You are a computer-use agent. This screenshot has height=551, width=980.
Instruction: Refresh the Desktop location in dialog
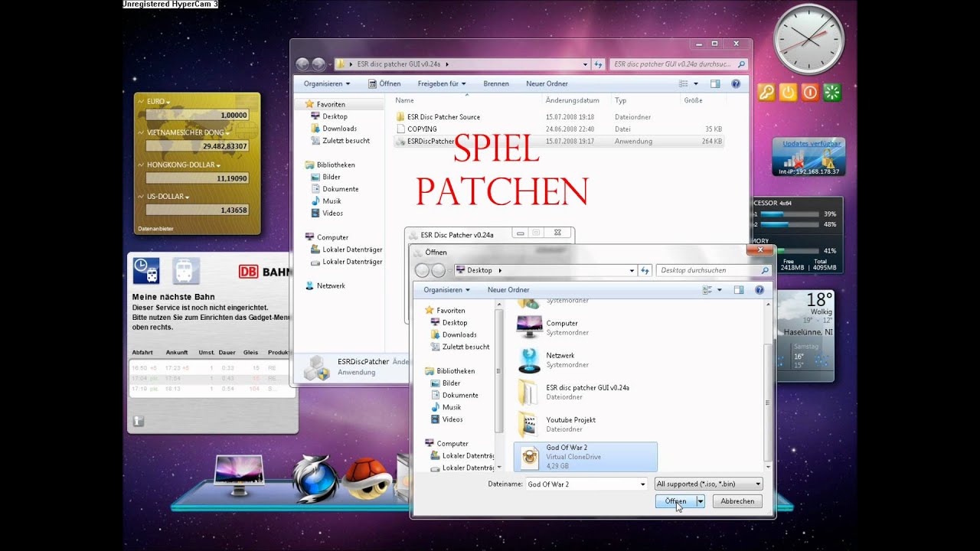(645, 270)
